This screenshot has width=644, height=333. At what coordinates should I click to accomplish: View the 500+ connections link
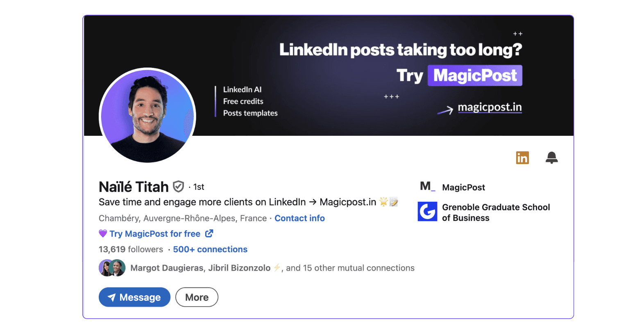[210, 249]
